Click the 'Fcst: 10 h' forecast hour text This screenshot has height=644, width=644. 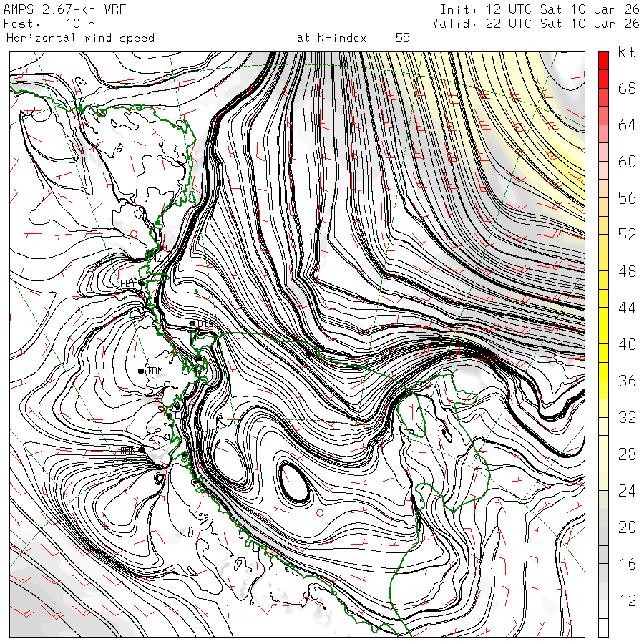point(49,24)
